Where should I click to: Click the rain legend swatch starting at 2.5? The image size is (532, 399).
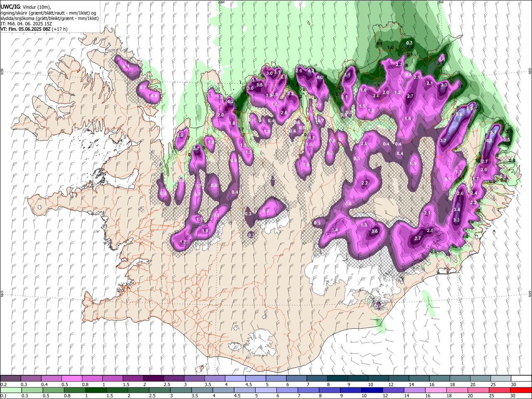tap(159, 390)
